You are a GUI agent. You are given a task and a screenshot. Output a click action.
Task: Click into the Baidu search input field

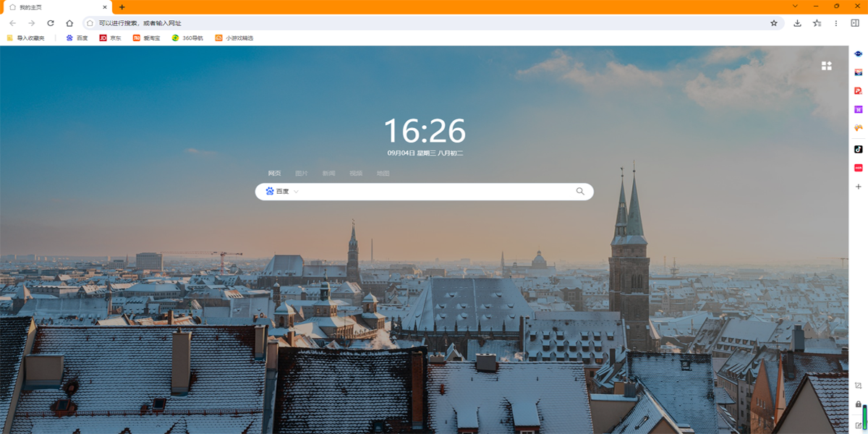click(x=434, y=192)
